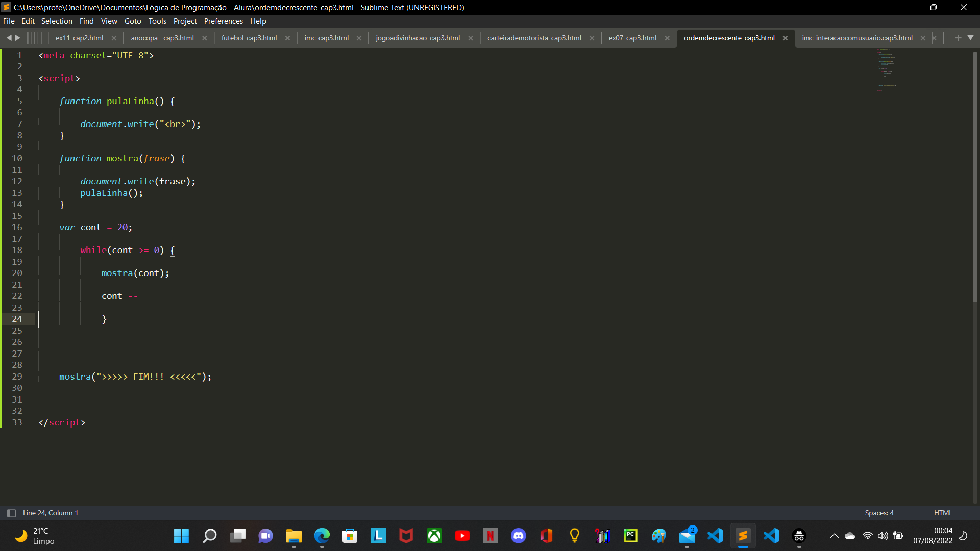Click the vertical scrollbar thumb
980x551 pixels.
[975, 176]
